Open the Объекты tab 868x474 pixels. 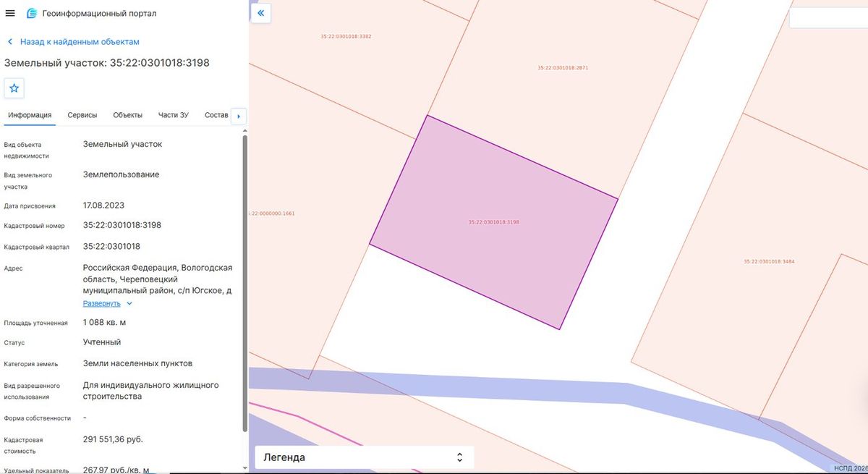127,115
